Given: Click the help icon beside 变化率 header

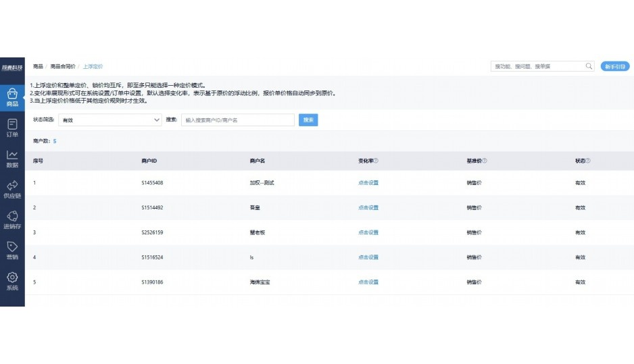Looking at the screenshot, I should tap(376, 161).
